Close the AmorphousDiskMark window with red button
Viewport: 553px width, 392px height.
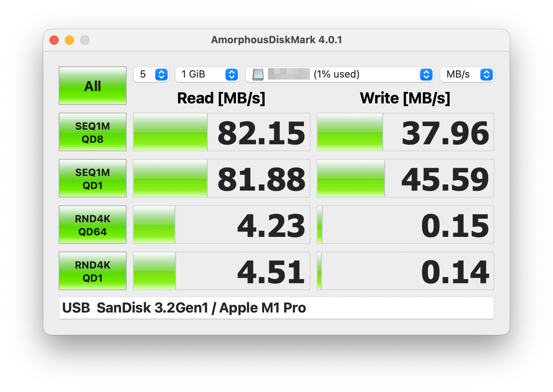[x=54, y=40]
